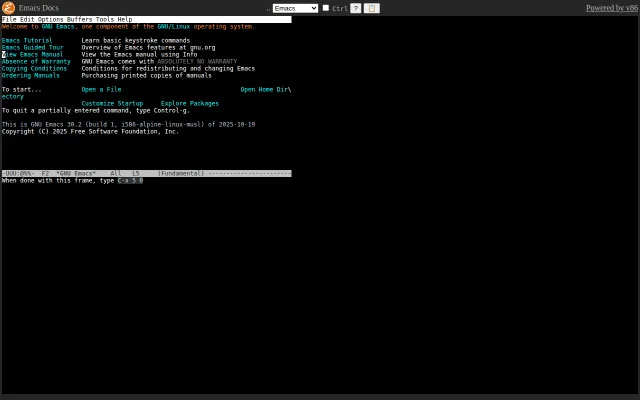Viewport: 640px width, 400px height.
Task: Click the 'ABSOLUTELY NO WARRANTY' text
Action: (x=197, y=61)
